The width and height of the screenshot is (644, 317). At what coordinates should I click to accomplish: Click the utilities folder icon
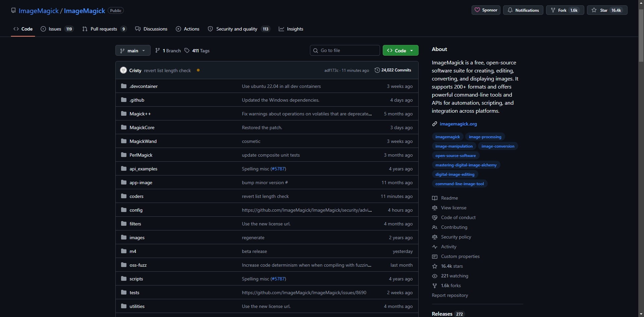coord(124,306)
